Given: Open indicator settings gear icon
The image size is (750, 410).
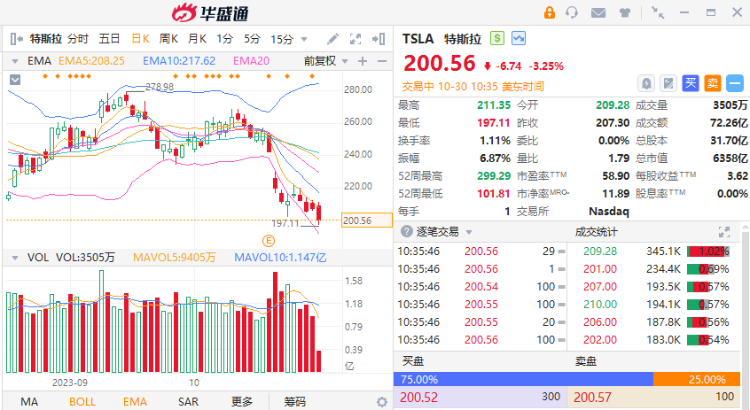Looking at the screenshot, I should point(381,402).
